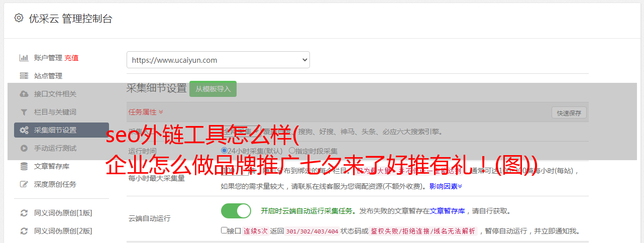Click the bar chart icon for 账户管理
The height and width of the screenshot is (243, 644).
tap(24, 58)
